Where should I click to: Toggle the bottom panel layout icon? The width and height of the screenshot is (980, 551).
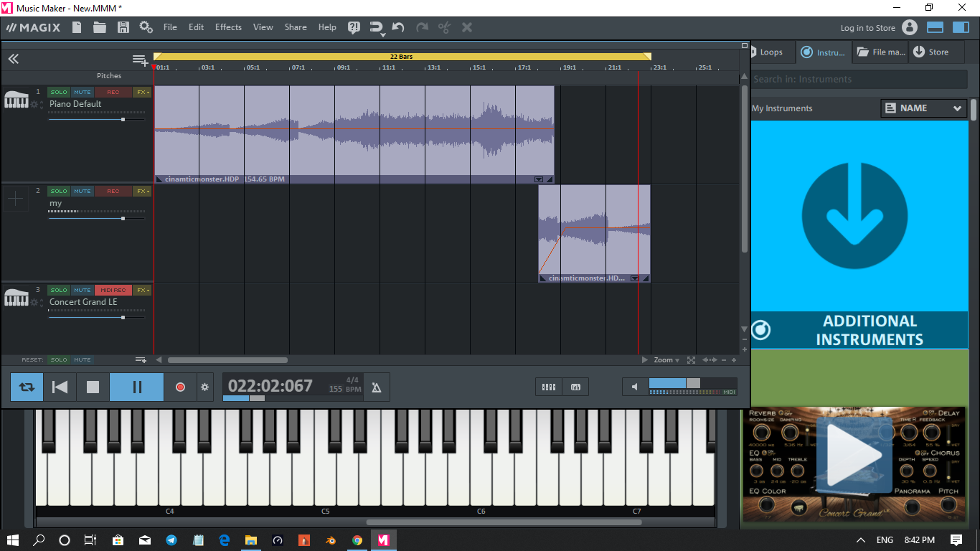tap(935, 27)
